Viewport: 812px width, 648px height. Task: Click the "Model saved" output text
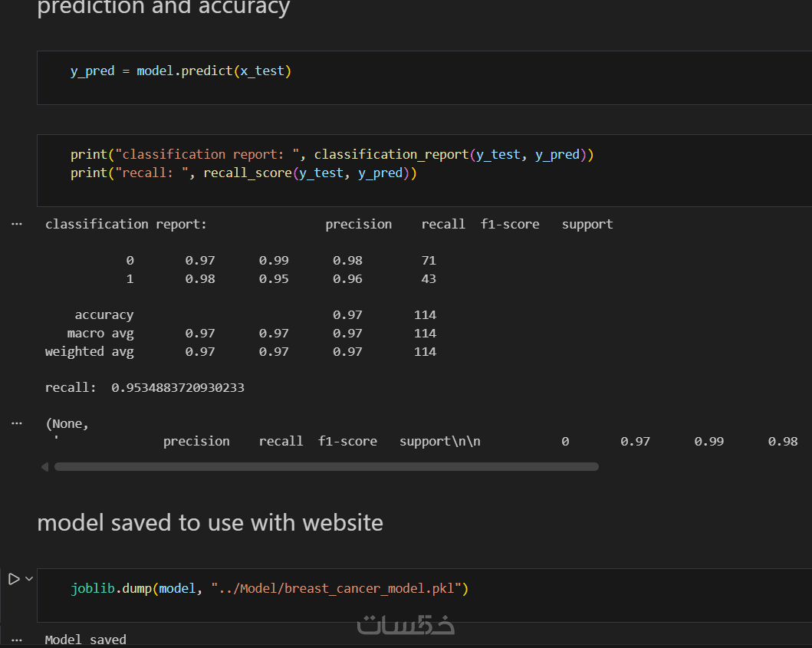pos(86,640)
